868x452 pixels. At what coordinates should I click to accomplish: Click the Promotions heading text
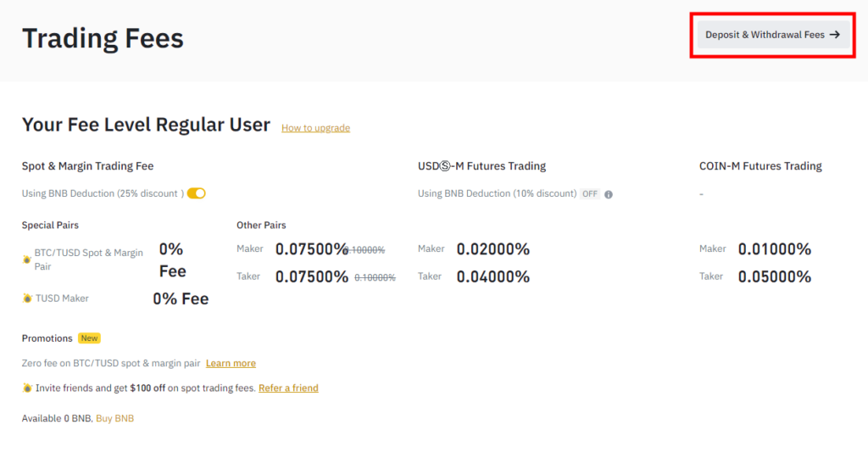tap(47, 338)
